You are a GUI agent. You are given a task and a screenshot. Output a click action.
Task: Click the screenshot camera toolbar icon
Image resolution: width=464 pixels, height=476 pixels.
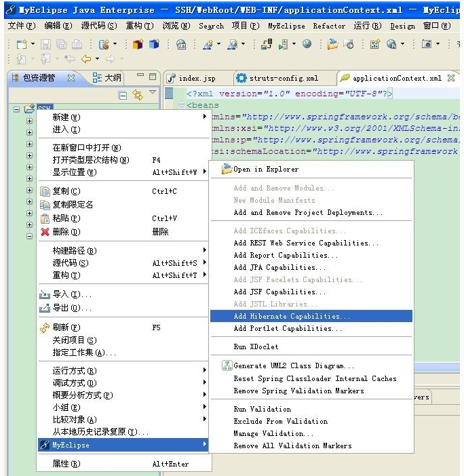[427, 44]
